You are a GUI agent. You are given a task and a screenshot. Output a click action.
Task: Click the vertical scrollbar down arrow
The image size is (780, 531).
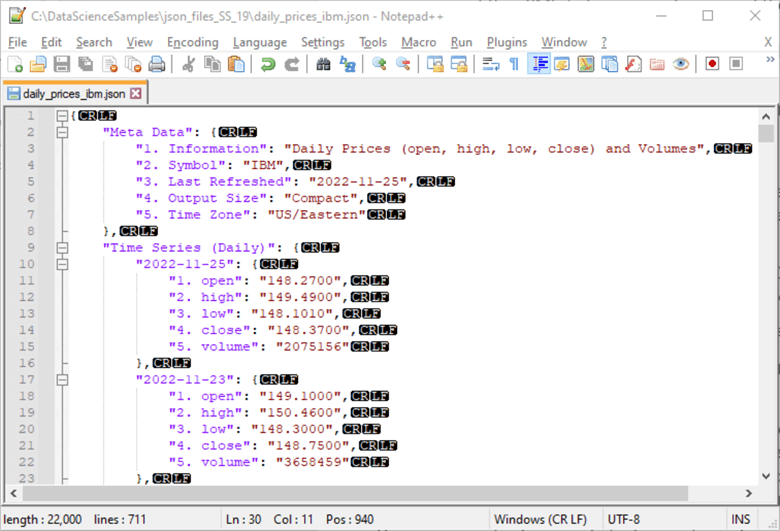tap(766, 476)
